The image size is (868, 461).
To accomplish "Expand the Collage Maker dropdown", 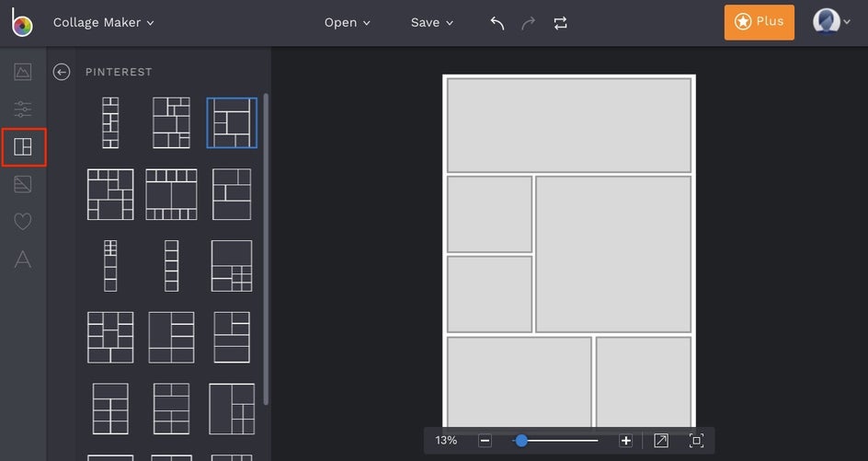I will pyautogui.click(x=104, y=23).
